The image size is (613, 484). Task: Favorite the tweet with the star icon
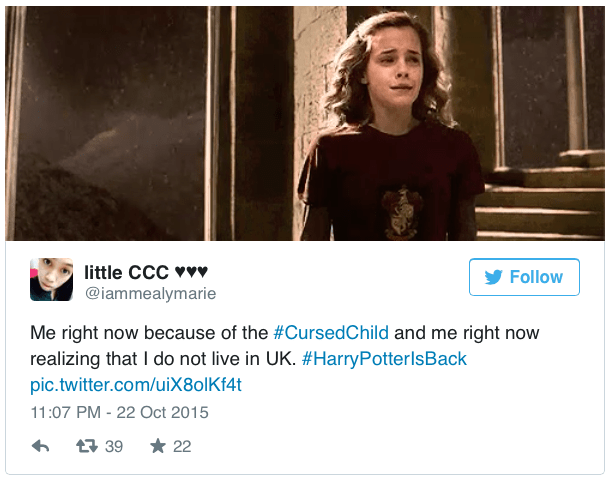point(157,447)
